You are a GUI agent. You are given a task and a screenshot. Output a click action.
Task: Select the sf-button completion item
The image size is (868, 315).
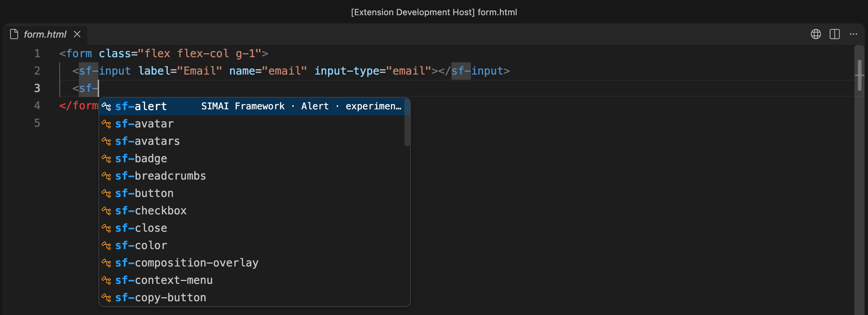pos(255,193)
